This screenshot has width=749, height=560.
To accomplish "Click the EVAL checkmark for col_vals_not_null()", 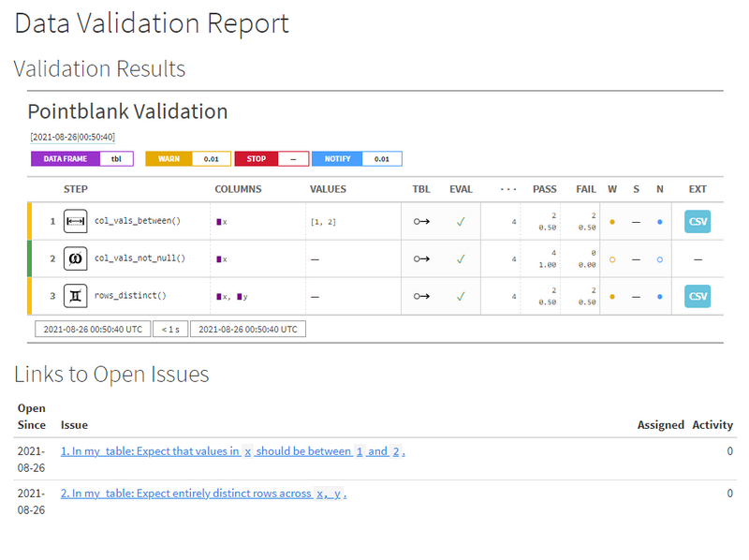I will (461, 258).
